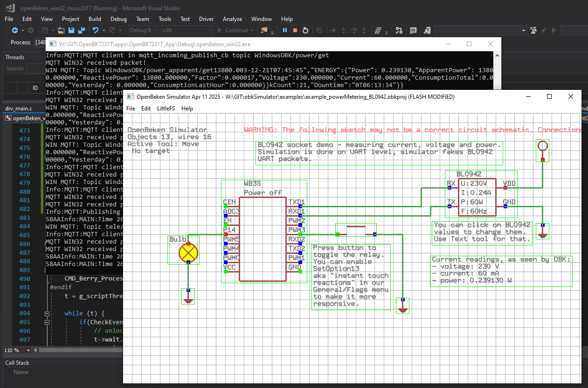Viewport: 588px width, 388px height.
Task: Click the PWM3 pin label on WB3S
Action: [297, 230]
